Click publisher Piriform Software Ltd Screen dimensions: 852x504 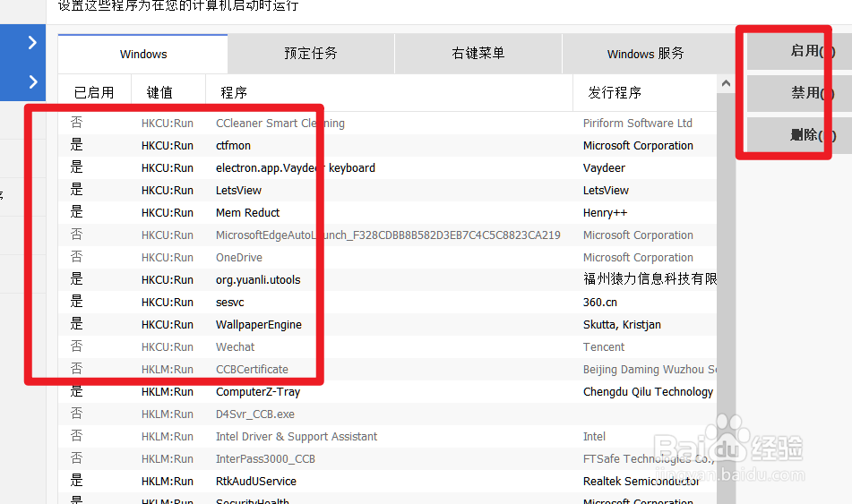click(637, 124)
